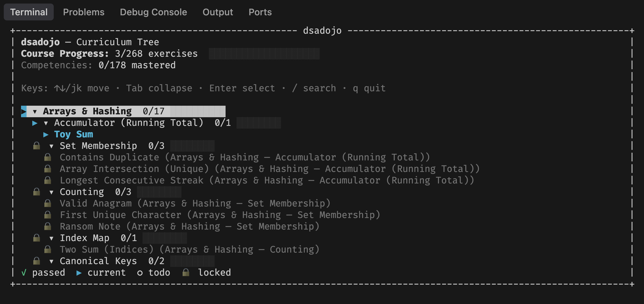Collapse the Accumulator (Running Total) node triangle
Image resolution: width=644 pixels, height=304 pixels.
point(46,123)
